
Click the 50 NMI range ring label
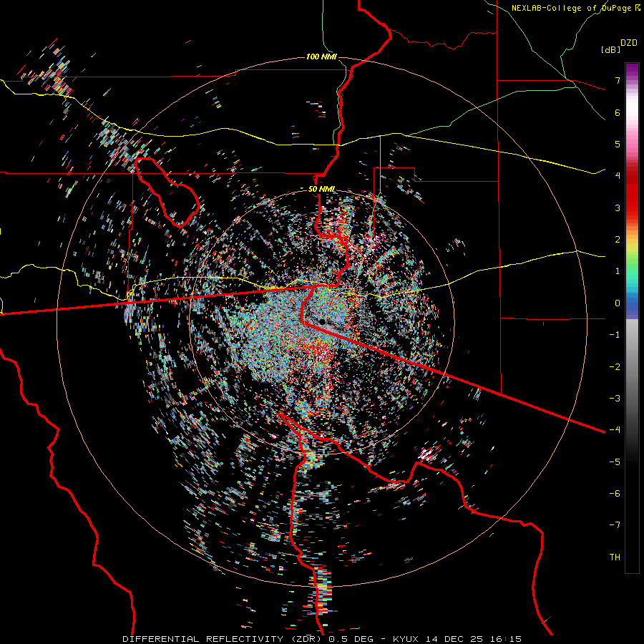tap(321, 190)
